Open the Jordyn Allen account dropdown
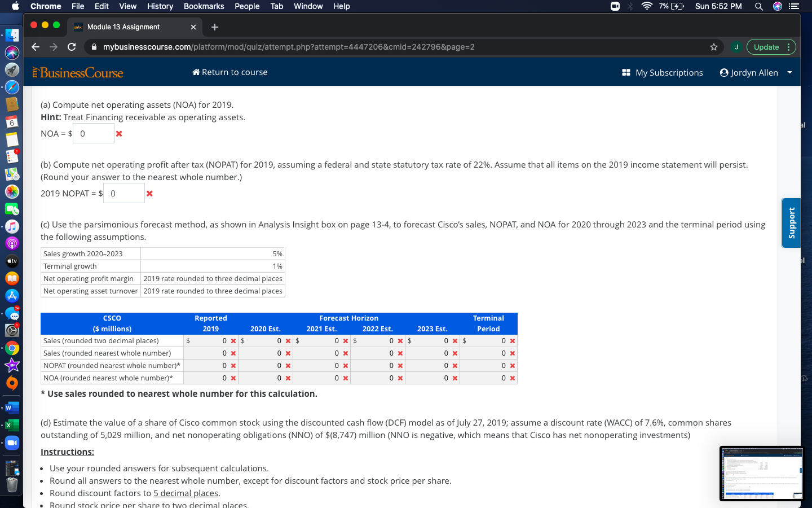Viewport: 812px width, 508px height. click(x=756, y=72)
